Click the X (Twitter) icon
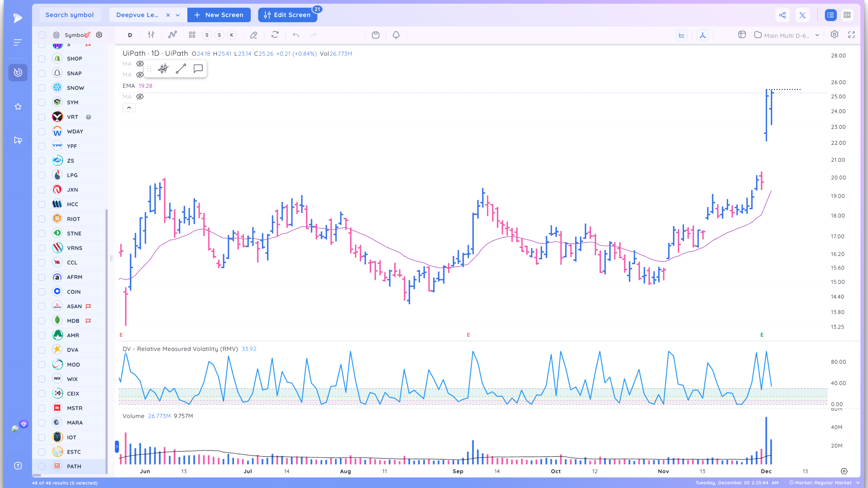868x488 pixels. pyautogui.click(x=802, y=15)
